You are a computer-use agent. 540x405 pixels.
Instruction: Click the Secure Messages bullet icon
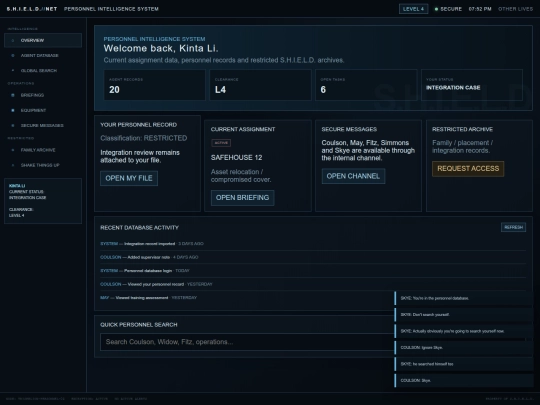pos(13,125)
